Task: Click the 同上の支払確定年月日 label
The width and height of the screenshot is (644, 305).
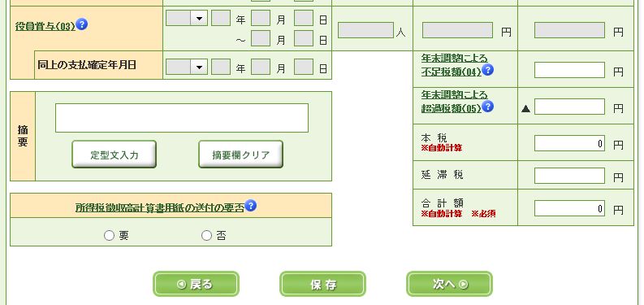Action: click(87, 65)
